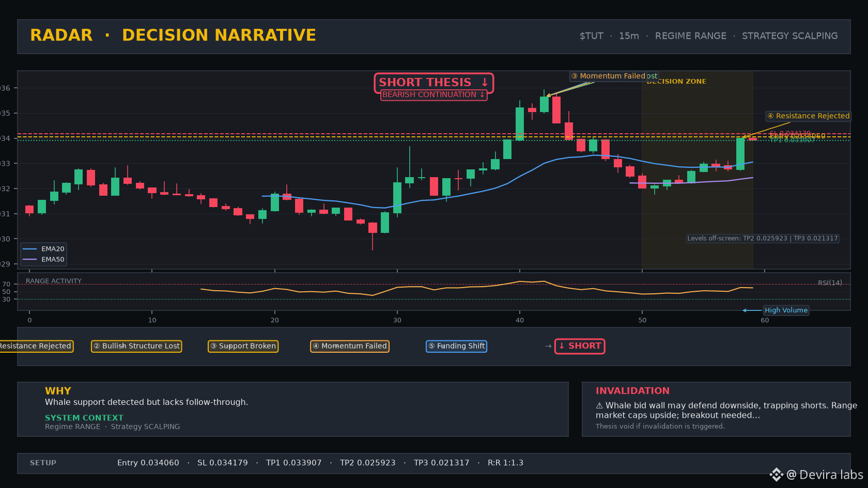Image resolution: width=868 pixels, height=488 pixels.
Task: Click the ③ Support Broken chip
Action: (243, 346)
